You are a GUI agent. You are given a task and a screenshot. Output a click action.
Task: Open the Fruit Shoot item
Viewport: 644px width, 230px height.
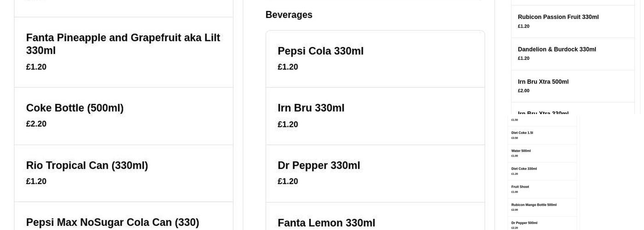pyautogui.click(x=520, y=187)
